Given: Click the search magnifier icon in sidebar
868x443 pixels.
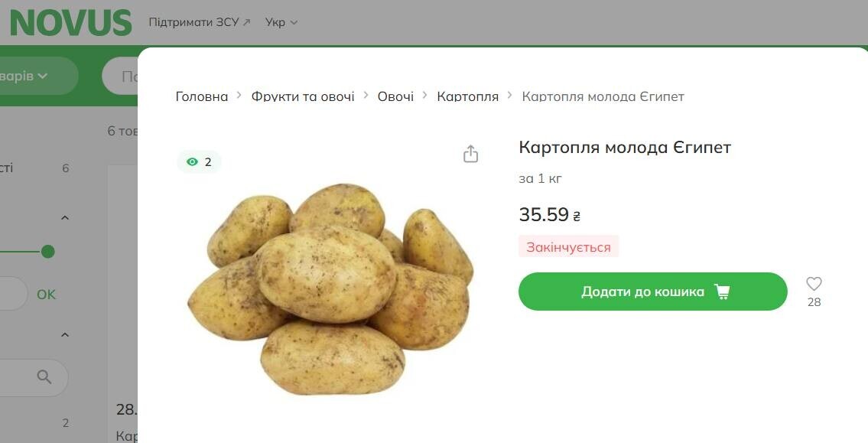Looking at the screenshot, I should click(44, 377).
